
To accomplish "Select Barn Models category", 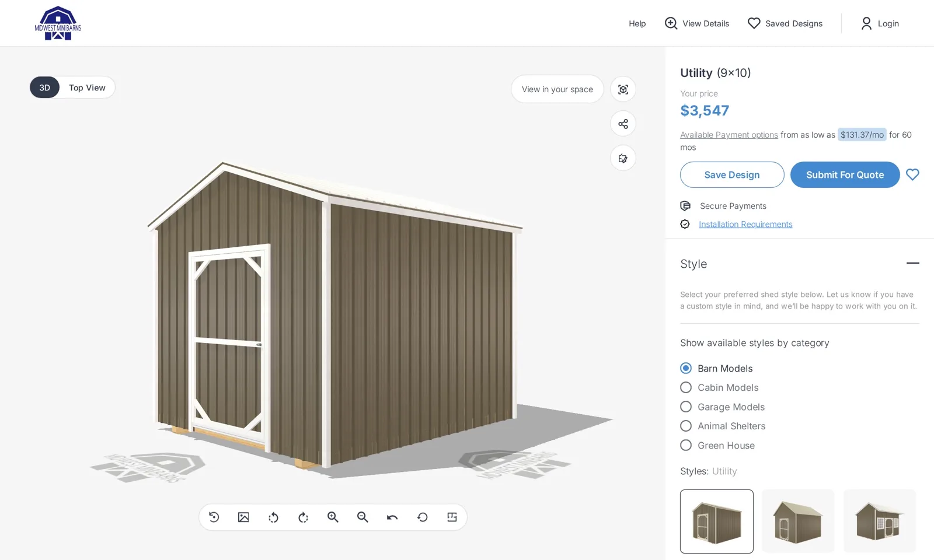I will [716, 368].
